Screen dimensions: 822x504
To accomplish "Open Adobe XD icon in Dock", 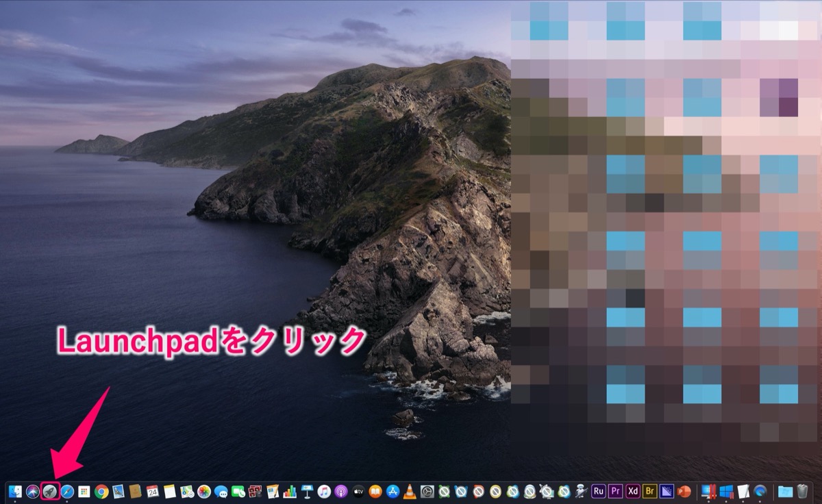I will coord(633,491).
